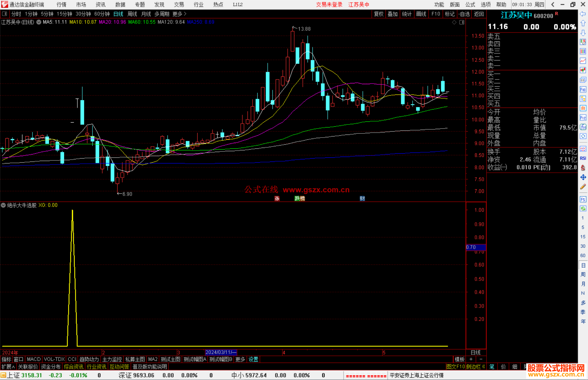588x380 pixels.
Task: Expand the 更多 periods chevron
Action: click(x=185, y=14)
